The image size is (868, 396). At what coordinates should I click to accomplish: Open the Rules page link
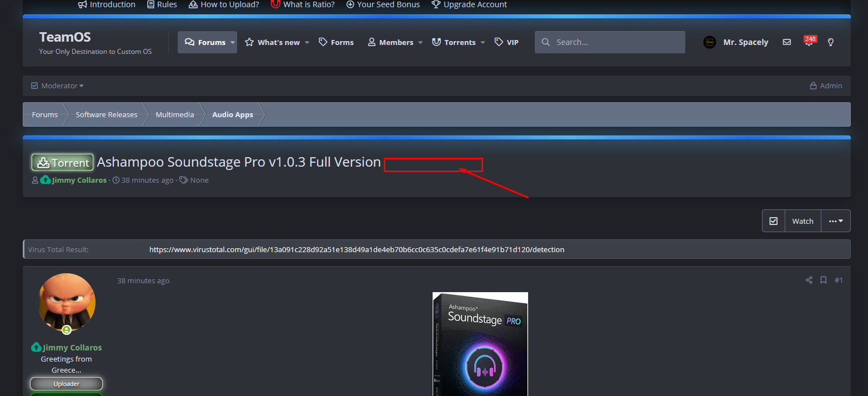pyautogui.click(x=162, y=4)
